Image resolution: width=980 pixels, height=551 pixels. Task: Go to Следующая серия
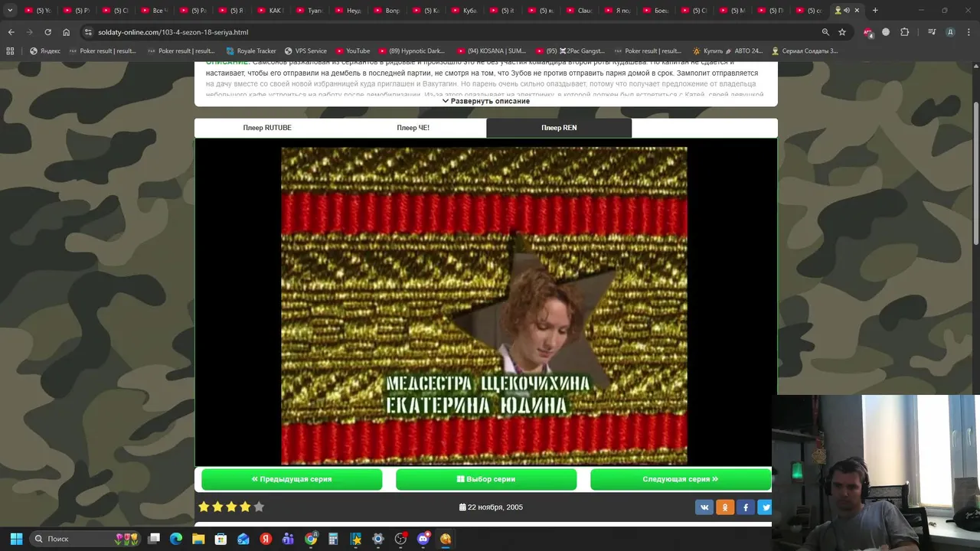pyautogui.click(x=681, y=479)
